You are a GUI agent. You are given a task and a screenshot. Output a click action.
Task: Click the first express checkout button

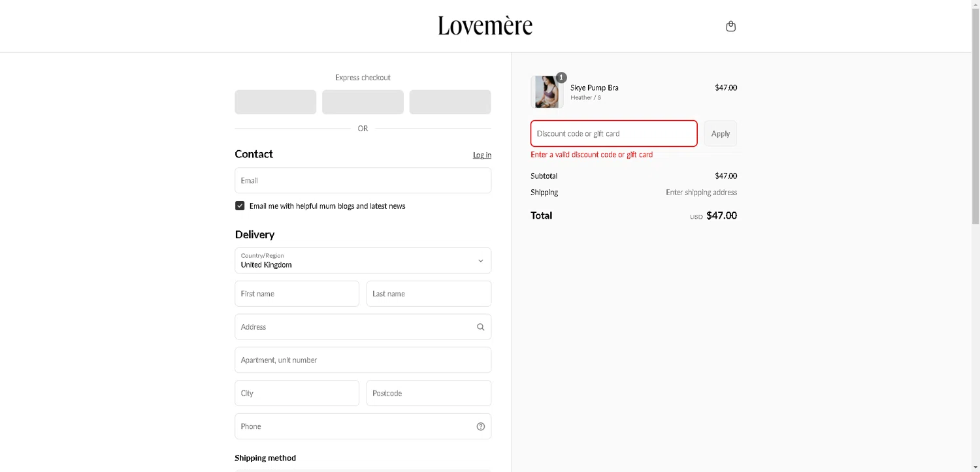275,102
